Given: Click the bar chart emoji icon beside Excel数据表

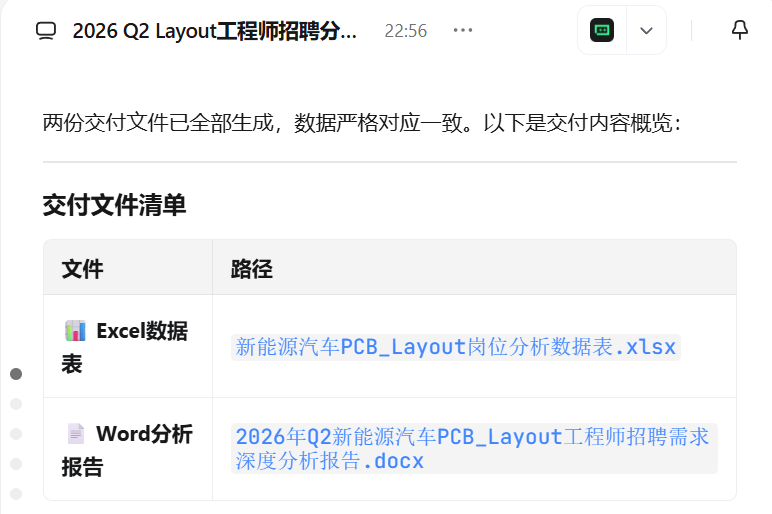Looking at the screenshot, I should (x=75, y=331).
